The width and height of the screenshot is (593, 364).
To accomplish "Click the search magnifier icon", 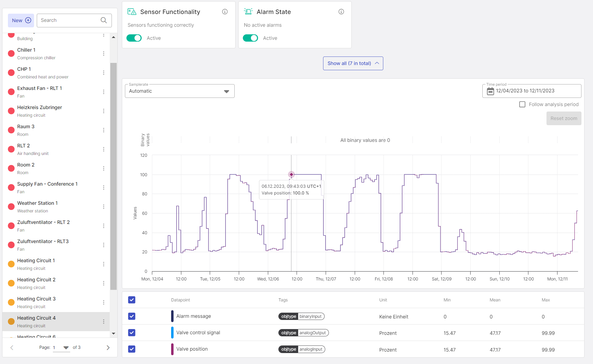I will [104, 20].
